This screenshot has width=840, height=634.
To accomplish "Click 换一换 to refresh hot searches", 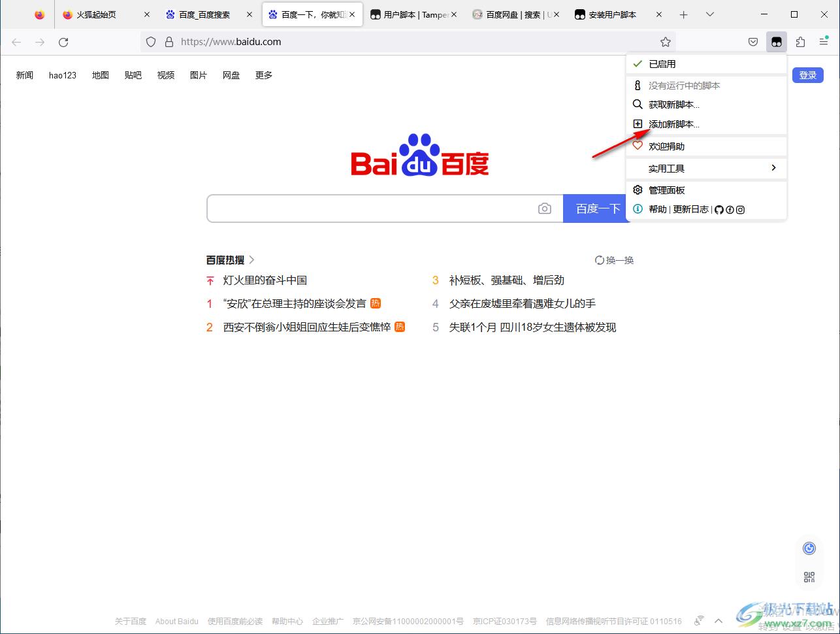I will (x=615, y=260).
